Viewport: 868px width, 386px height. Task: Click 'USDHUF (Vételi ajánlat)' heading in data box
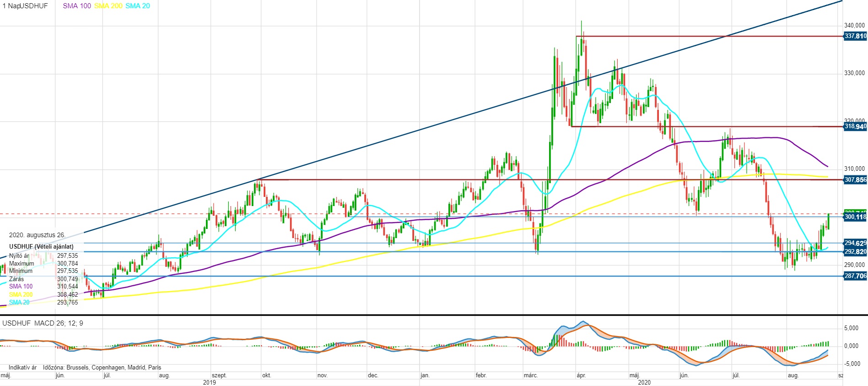point(41,246)
